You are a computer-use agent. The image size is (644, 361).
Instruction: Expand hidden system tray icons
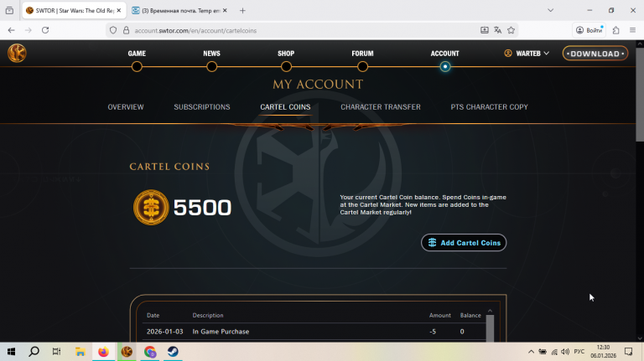click(x=531, y=352)
